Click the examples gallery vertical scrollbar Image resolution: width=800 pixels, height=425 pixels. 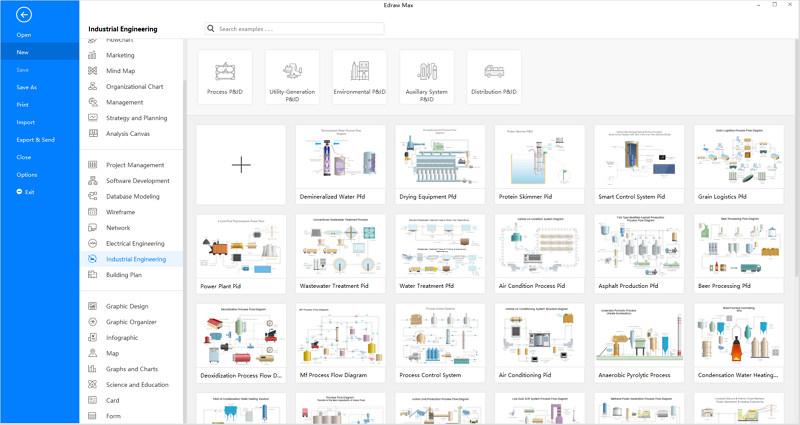[796, 159]
